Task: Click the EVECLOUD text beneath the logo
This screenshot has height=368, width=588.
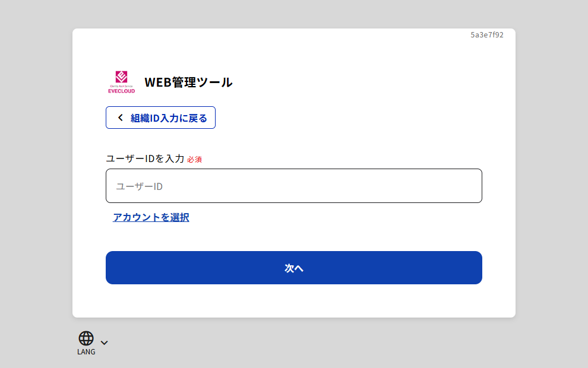Action: 121,91
